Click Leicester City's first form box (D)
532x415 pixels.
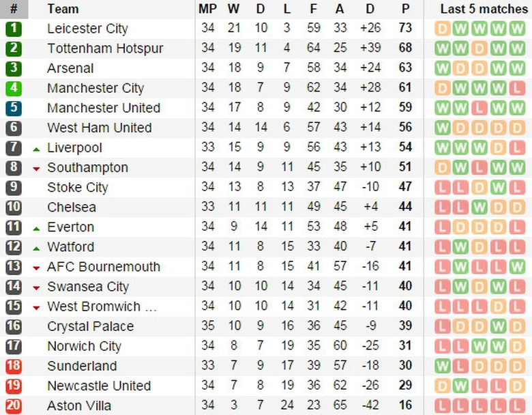443,29
